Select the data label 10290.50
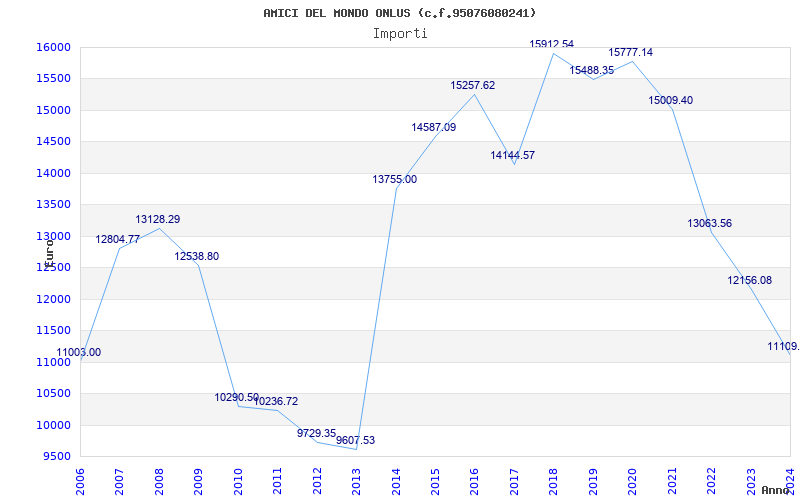 click(x=237, y=397)
